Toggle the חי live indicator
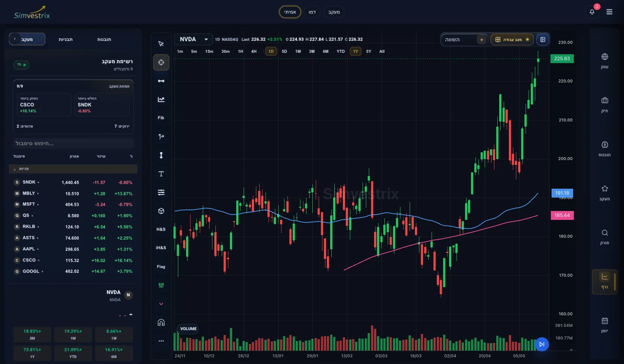This screenshot has width=624, height=364. coord(21,65)
